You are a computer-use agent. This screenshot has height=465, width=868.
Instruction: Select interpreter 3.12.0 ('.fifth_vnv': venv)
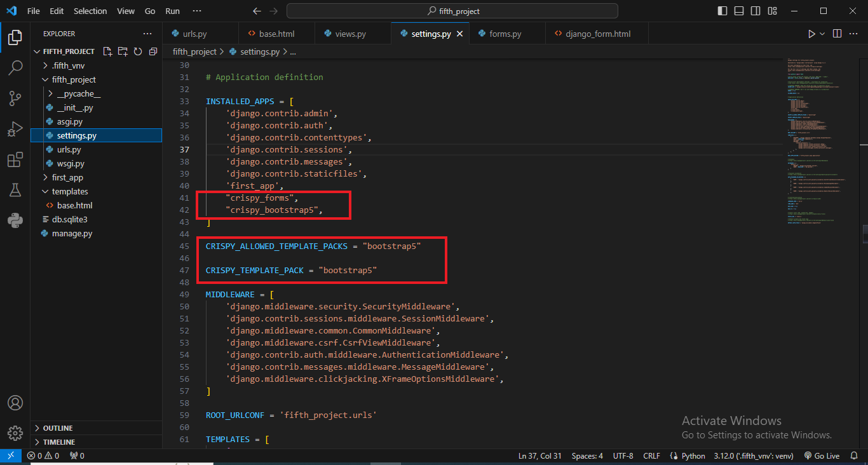point(754,455)
